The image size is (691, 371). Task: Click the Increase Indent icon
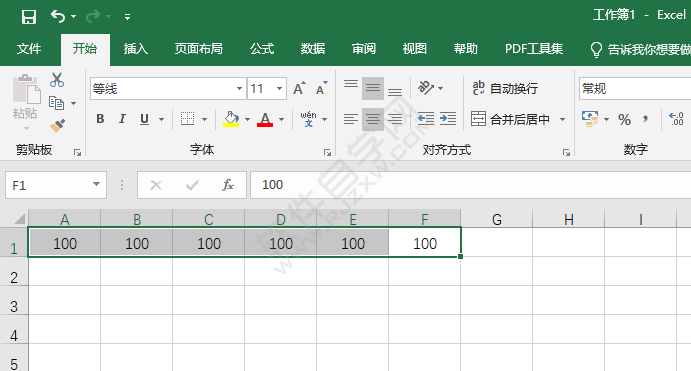(x=448, y=119)
